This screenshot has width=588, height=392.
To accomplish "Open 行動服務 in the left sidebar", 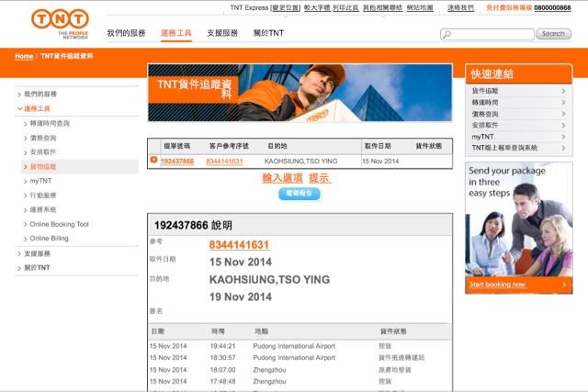I will coord(43,196).
